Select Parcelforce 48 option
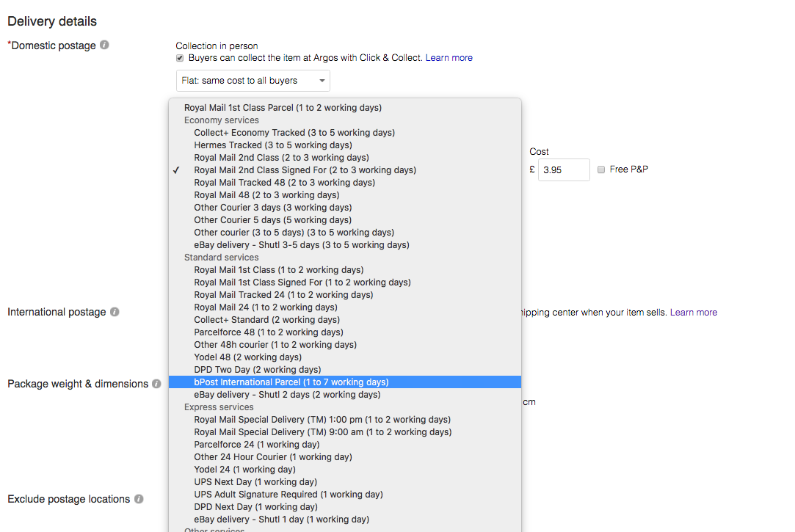 (x=345, y=332)
